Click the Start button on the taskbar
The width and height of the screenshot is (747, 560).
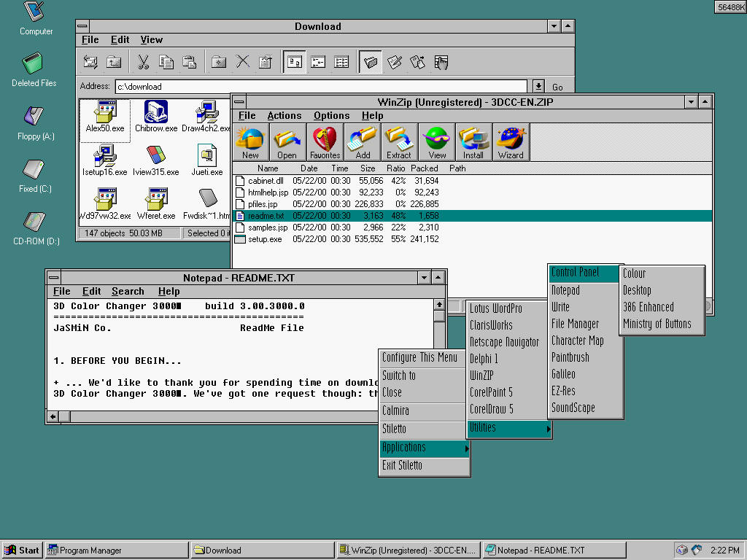pos(22,551)
